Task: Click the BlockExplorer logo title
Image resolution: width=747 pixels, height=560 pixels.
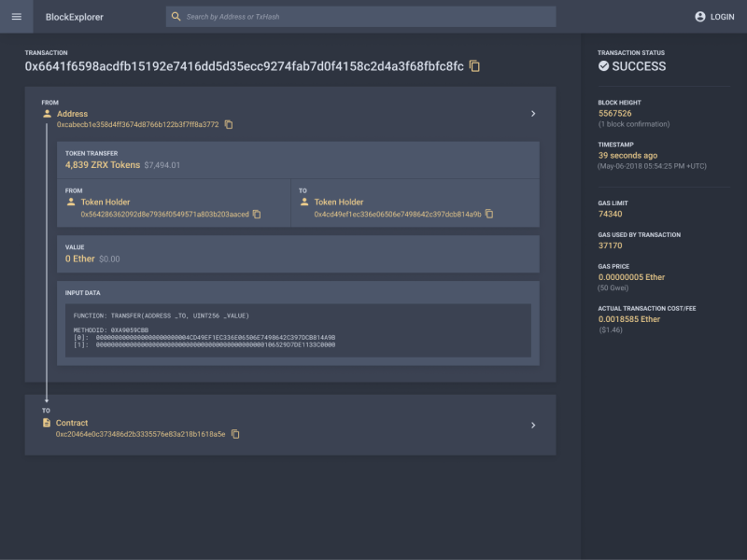Action: coord(75,17)
